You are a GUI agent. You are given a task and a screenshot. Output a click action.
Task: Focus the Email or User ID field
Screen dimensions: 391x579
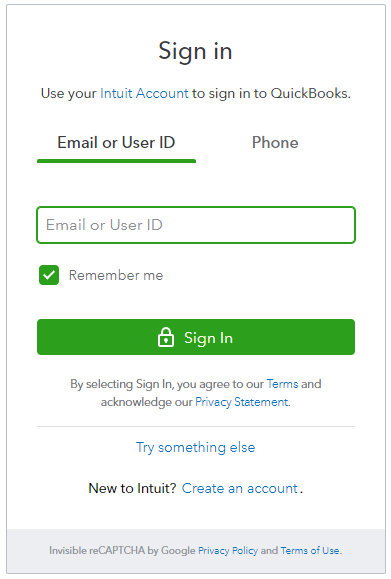[x=196, y=225]
